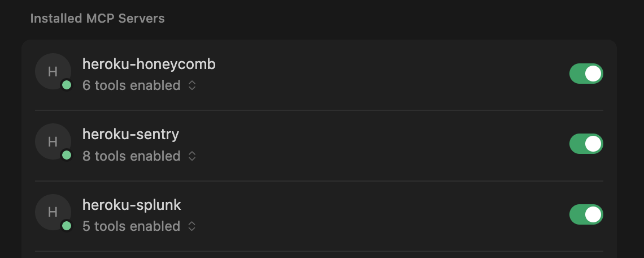Image resolution: width=644 pixels, height=258 pixels.
Task: Expand tools chevron under heroku-honeycomb
Action: pos(192,85)
